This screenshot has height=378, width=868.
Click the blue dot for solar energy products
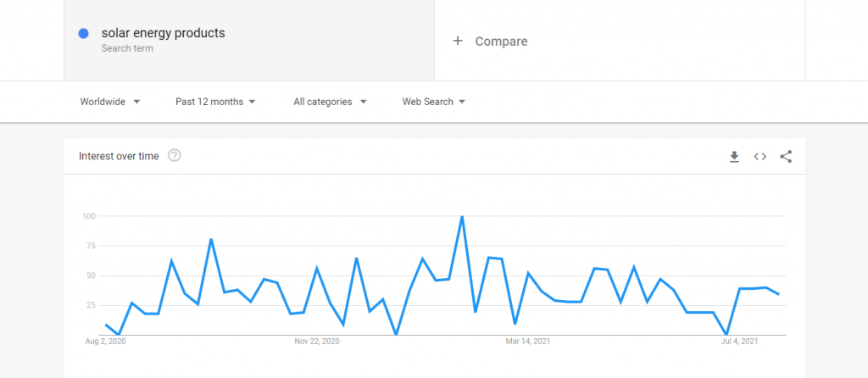click(x=84, y=33)
